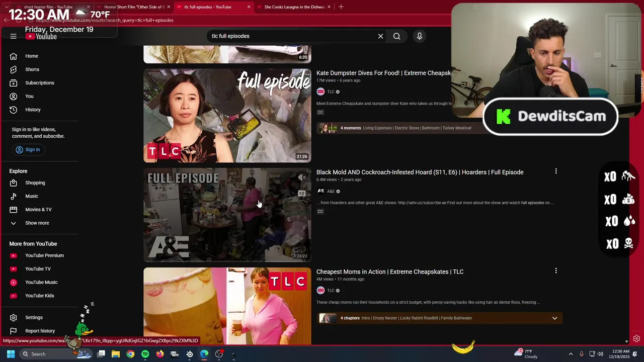644x362 pixels.
Task: Open the TLC channel name under Cheapest Moms
Action: pos(331,291)
